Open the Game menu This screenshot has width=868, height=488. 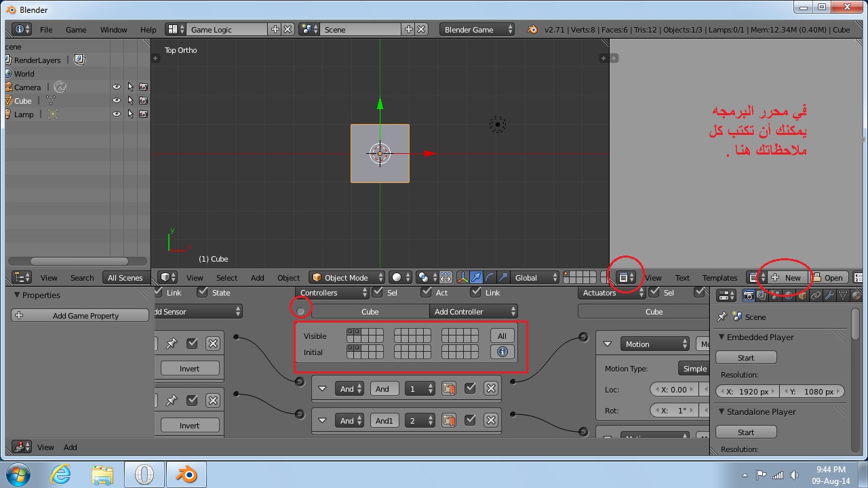coord(76,29)
